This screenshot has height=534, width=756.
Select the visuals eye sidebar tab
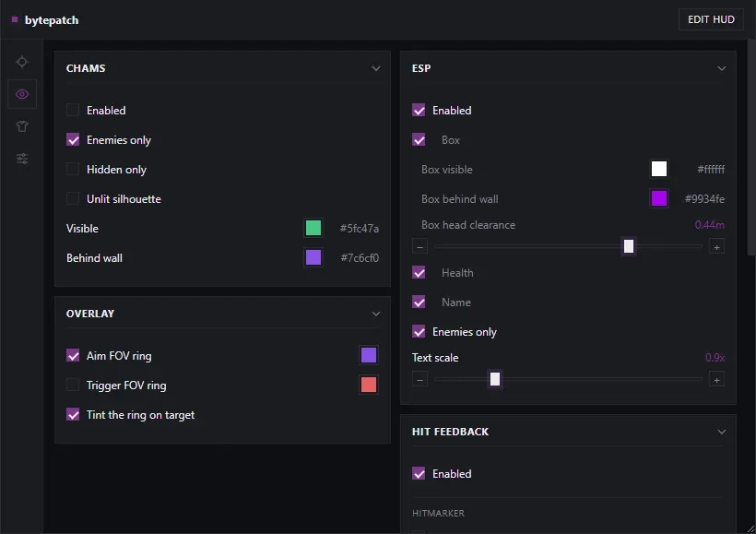click(x=22, y=94)
